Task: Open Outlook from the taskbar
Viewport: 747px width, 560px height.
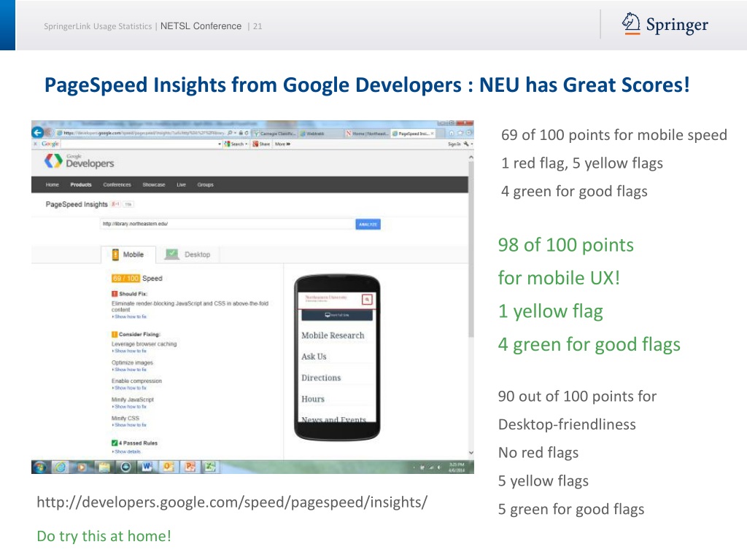Action: 168,467
